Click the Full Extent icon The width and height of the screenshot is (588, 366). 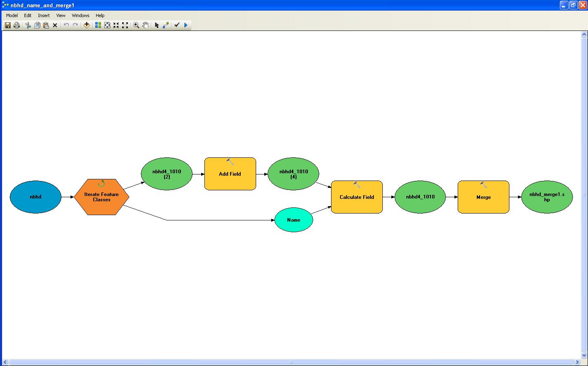107,25
